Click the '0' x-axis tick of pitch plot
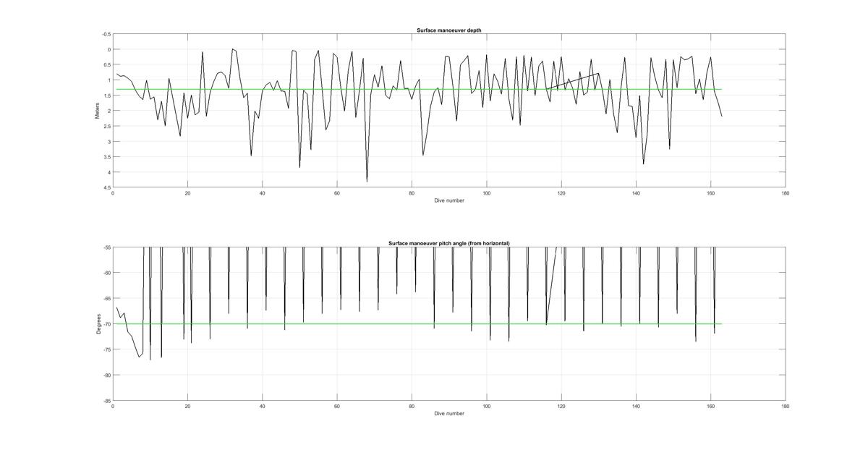 coord(113,407)
